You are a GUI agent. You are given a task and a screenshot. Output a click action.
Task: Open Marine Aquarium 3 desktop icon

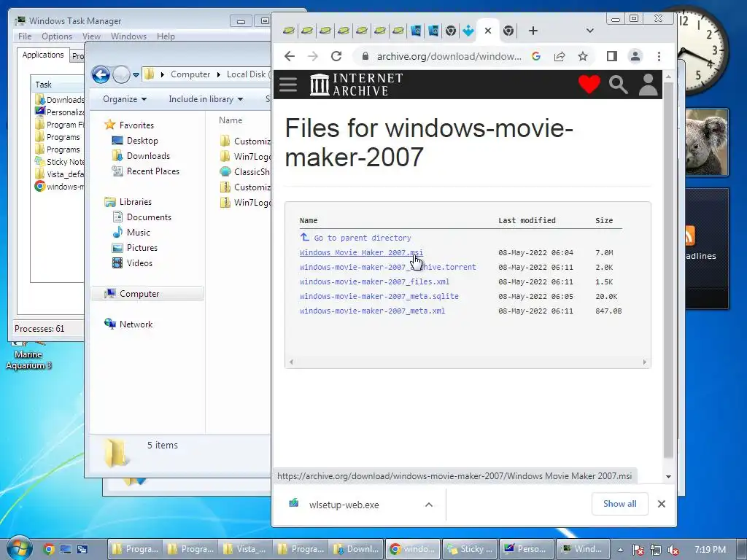28,355
